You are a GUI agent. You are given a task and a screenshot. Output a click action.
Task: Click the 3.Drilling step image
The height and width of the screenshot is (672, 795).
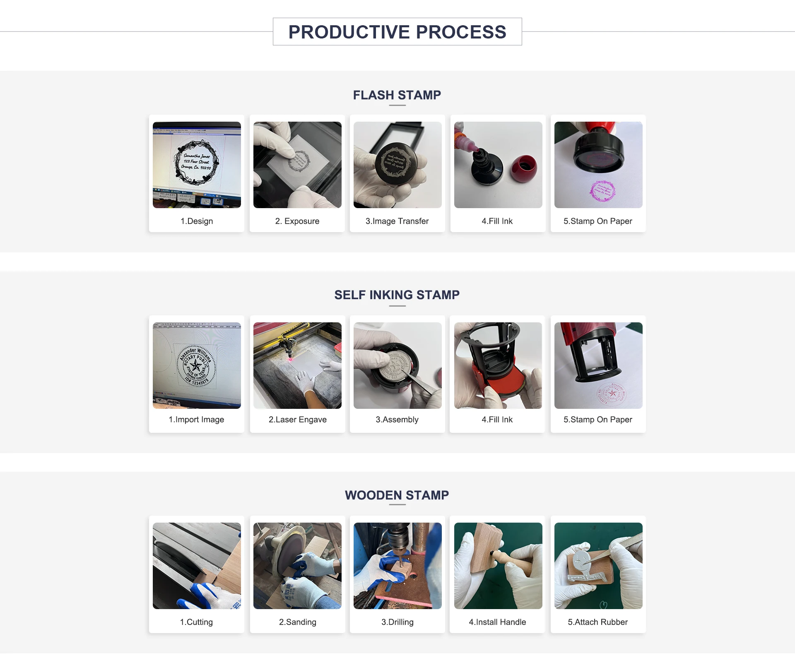pyautogui.click(x=397, y=566)
